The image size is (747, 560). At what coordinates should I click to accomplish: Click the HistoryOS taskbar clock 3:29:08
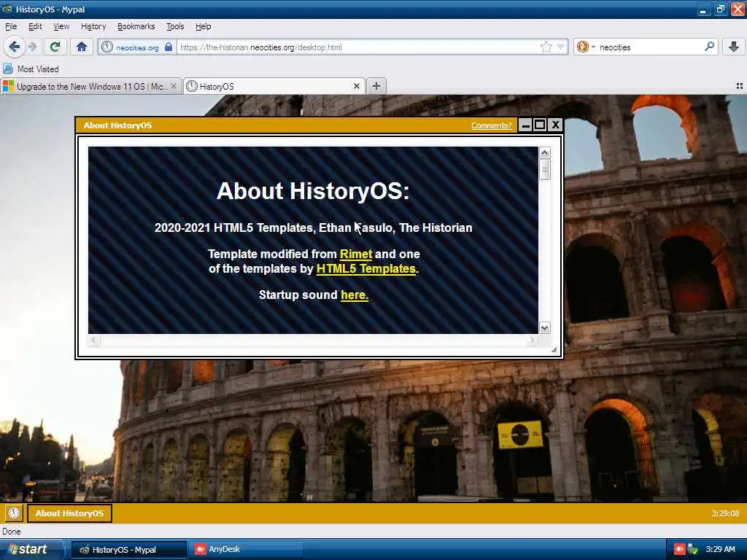coord(725,513)
